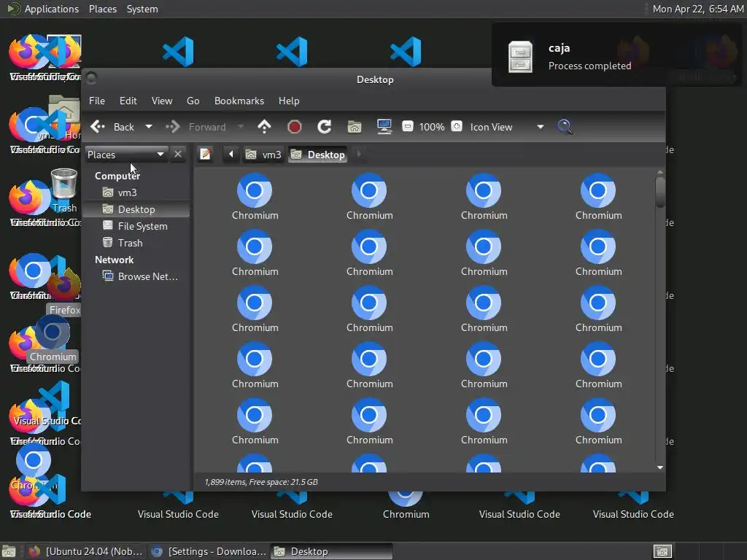The width and height of the screenshot is (747, 560).
Task: Select the first Chromium icon in the folder
Action: click(255, 196)
